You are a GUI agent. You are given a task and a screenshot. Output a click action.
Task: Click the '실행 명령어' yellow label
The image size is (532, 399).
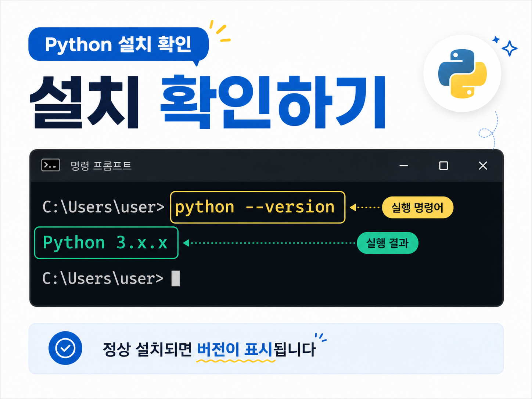point(418,208)
